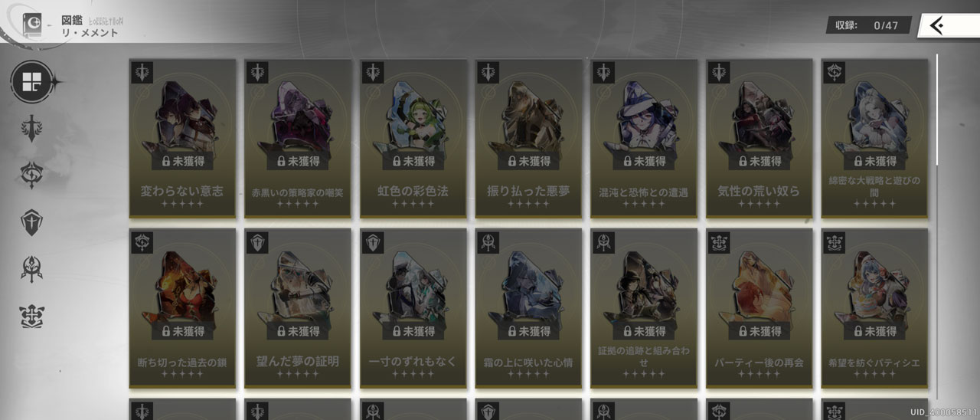
Task: View the 霜の上に咲いた心情 card
Action: tap(529, 308)
